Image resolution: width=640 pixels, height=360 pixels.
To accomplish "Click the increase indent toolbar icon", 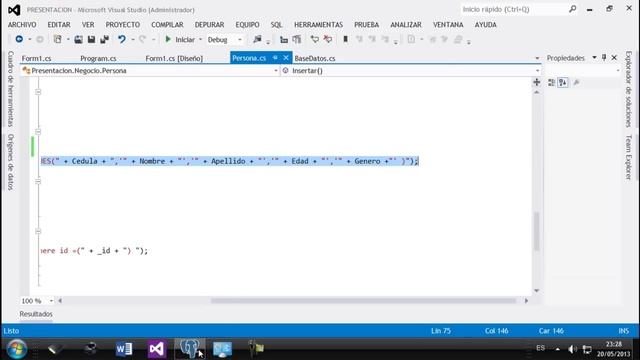I will click(297, 40).
